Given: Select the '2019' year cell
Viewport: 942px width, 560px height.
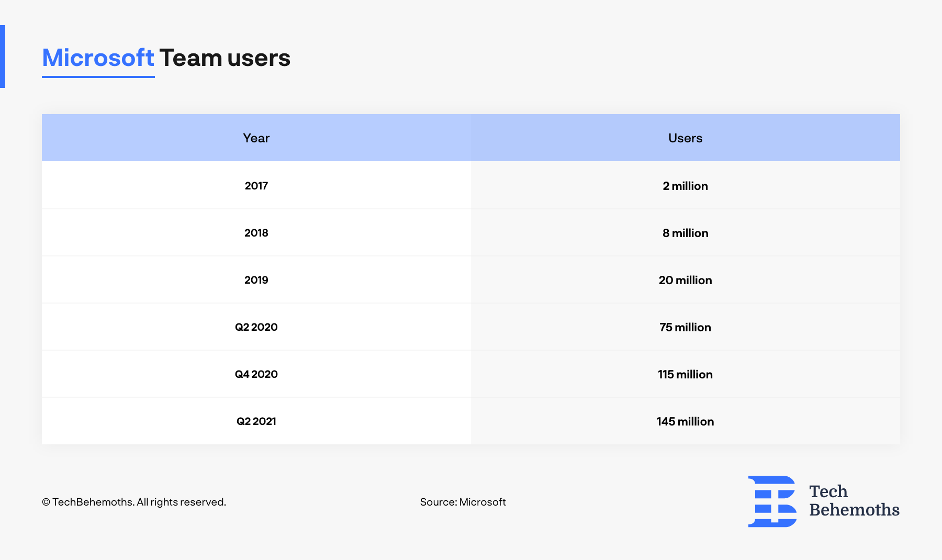Looking at the screenshot, I should click(256, 279).
